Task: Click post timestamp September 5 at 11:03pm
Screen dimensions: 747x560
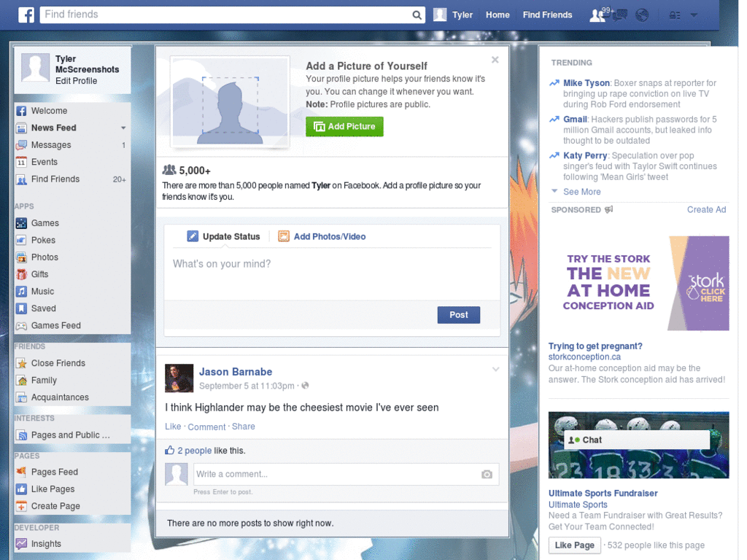Action: (x=247, y=386)
